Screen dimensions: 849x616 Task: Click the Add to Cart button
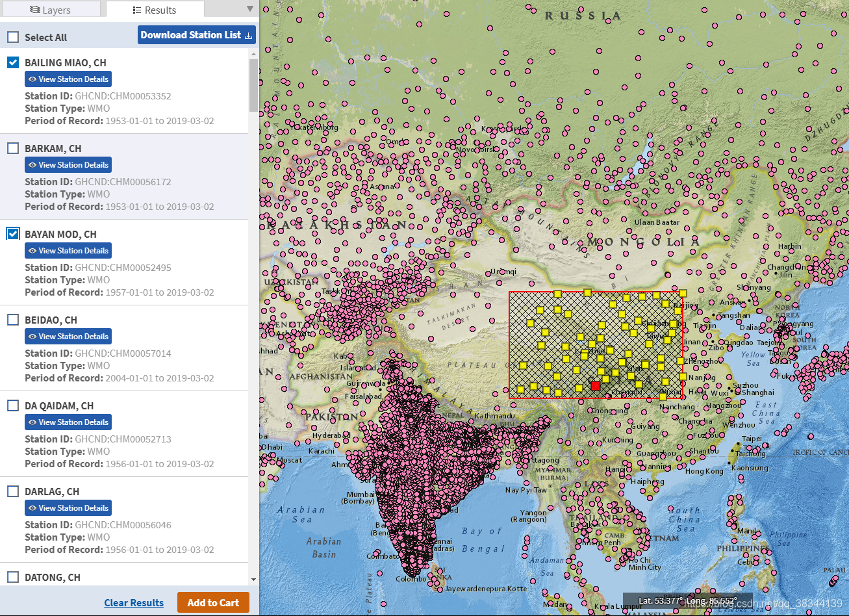pyautogui.click(x=213, y=603)
